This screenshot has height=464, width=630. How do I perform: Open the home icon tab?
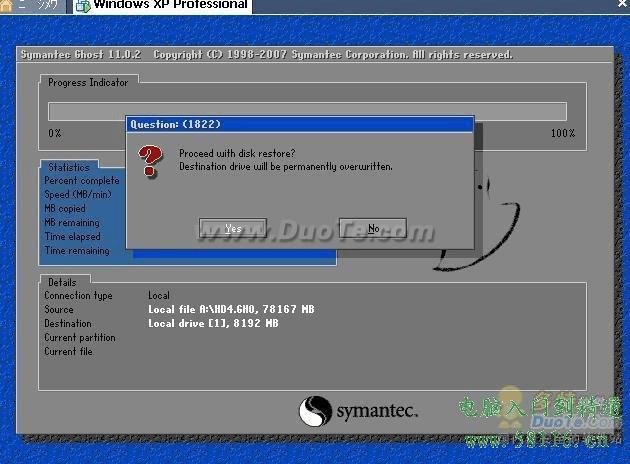(6, 5)
